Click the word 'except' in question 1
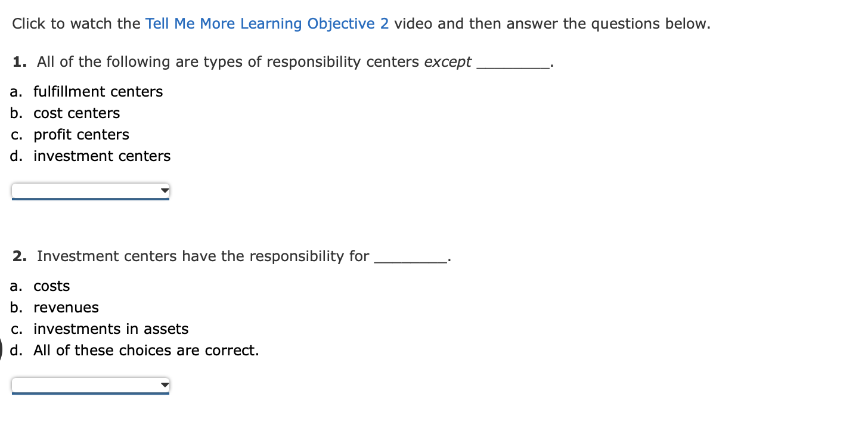868x440 pixels. [448, 61]
